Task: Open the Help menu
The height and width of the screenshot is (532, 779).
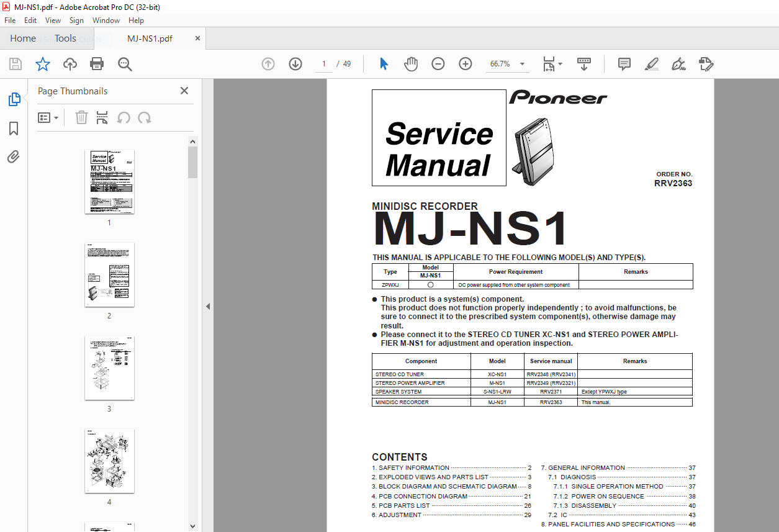Action: (x=136, y=20)
